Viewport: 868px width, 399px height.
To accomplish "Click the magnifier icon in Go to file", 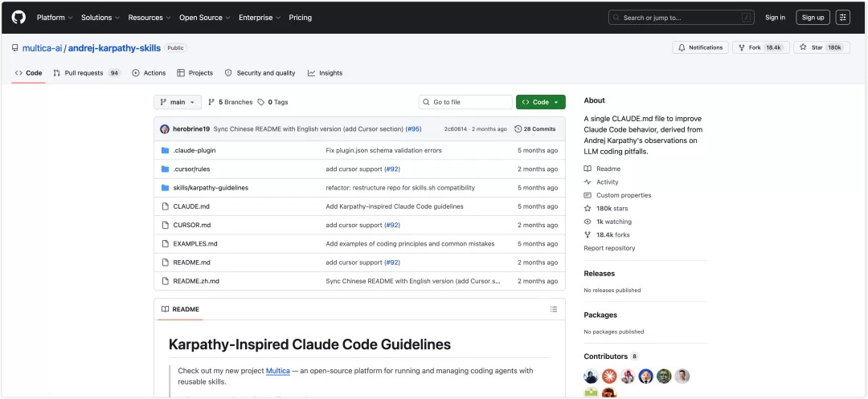I will click(x=426, y=102).
